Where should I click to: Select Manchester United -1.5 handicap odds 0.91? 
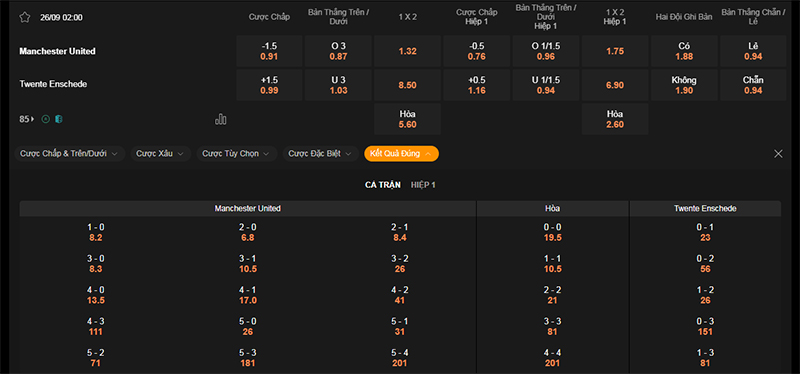click(x=269, y=51)
